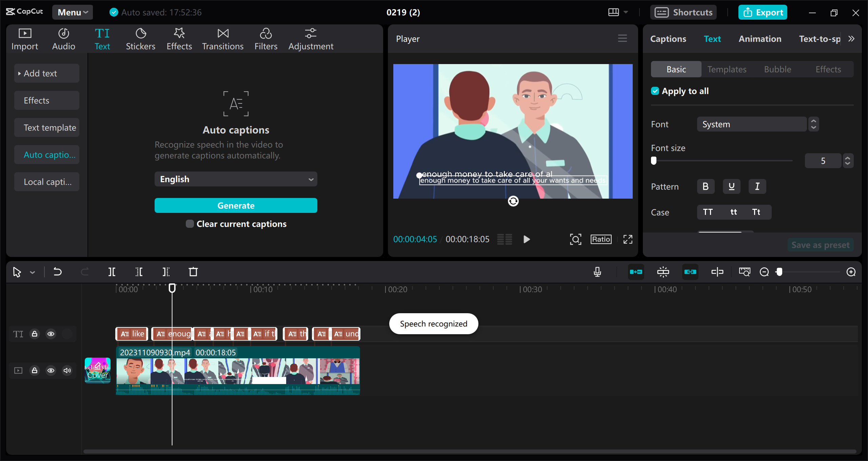Enable Apply to all checkbox
868x461 pixels.
tap(655, 91)
